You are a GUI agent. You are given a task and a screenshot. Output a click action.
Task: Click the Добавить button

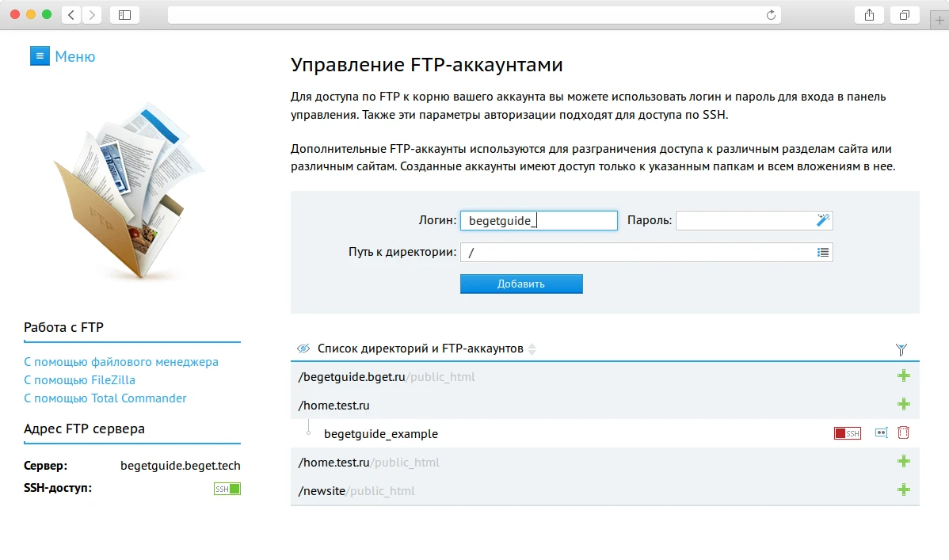click(521, 284)
